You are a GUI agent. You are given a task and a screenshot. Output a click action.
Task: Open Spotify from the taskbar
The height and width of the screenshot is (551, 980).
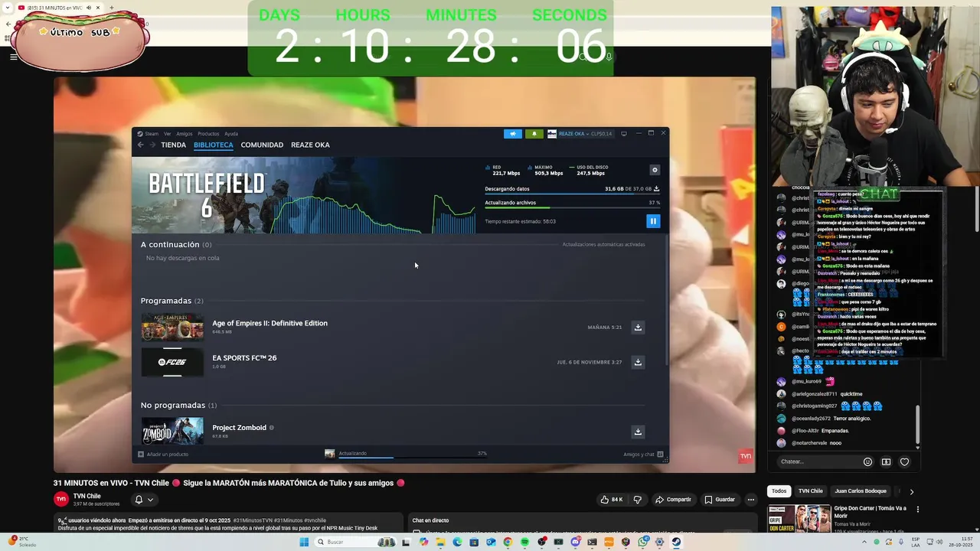coord(524,542)
